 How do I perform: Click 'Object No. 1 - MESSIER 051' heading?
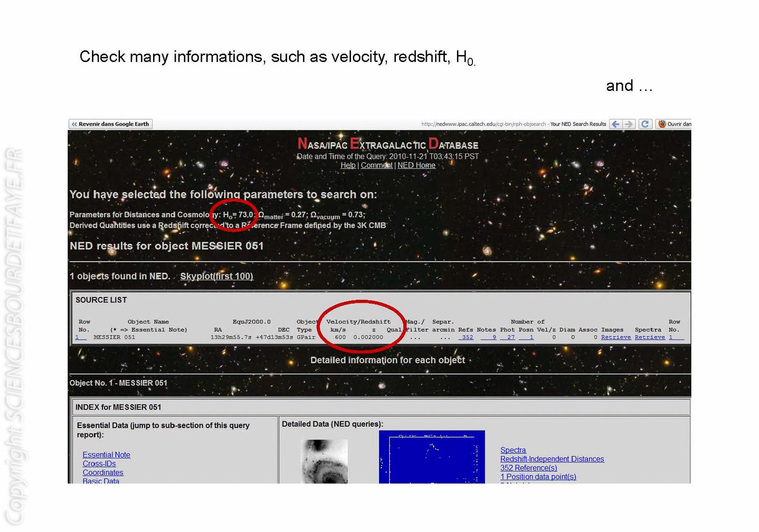(x=119, y=383)
